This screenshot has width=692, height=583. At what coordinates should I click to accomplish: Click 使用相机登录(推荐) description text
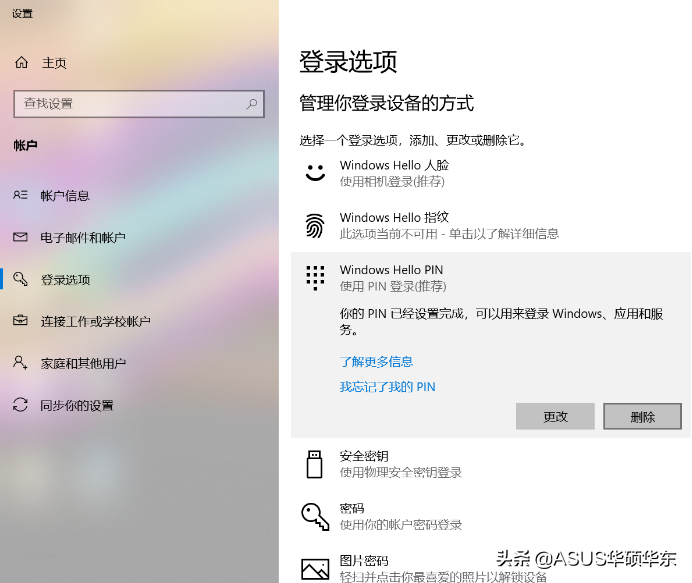point(392,181)
